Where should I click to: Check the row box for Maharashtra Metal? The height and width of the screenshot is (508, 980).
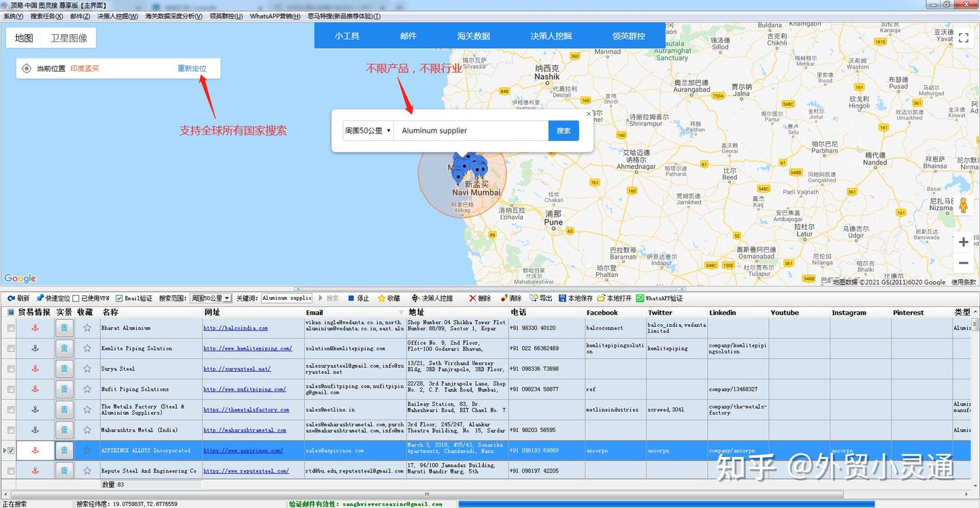[11, 430]
